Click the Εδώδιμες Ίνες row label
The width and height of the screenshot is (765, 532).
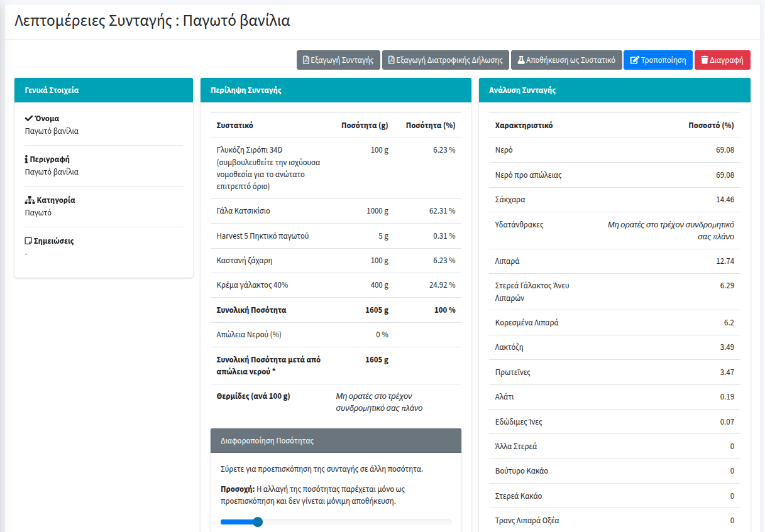pos(519,422)
